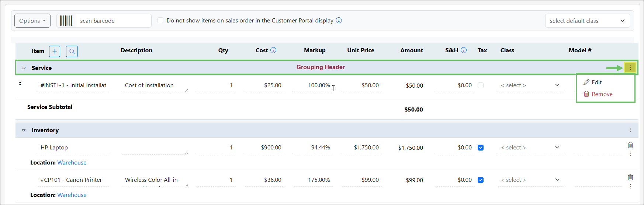This screenshot has height=205, width=644.
Task: Click the Wireless Color All-in- description field
Action: click(155, 180)
